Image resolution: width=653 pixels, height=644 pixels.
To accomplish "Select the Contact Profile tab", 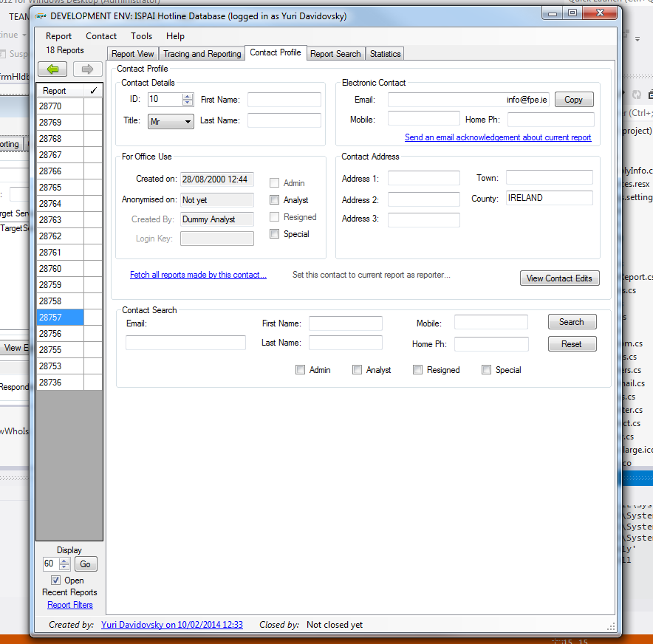I will [276, 52].
